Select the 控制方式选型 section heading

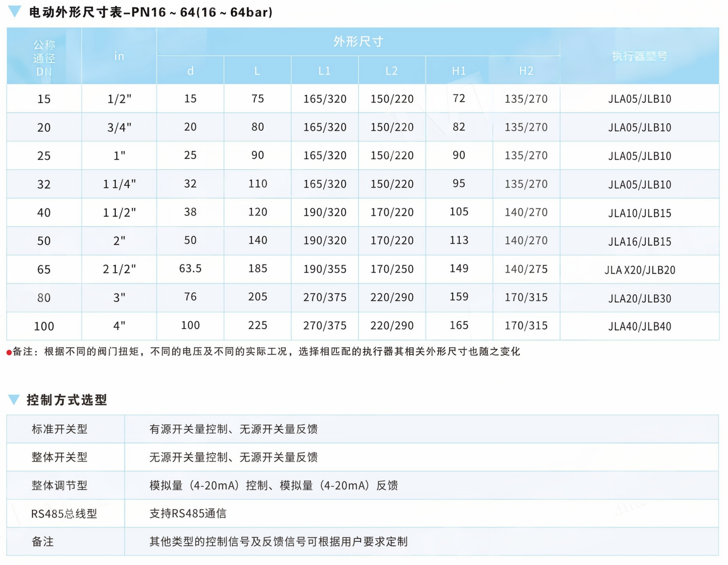(x=67, y=400)
